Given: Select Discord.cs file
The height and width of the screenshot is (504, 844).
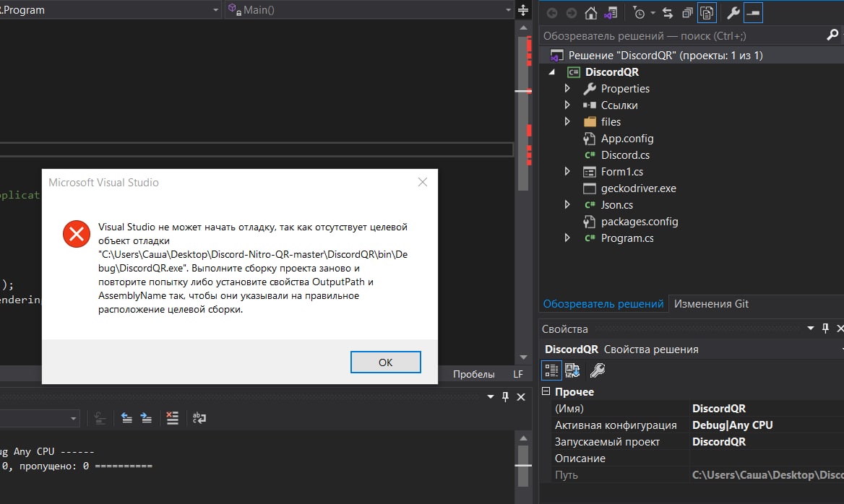Looking at the screenshot, I should (x=625, y=155).
